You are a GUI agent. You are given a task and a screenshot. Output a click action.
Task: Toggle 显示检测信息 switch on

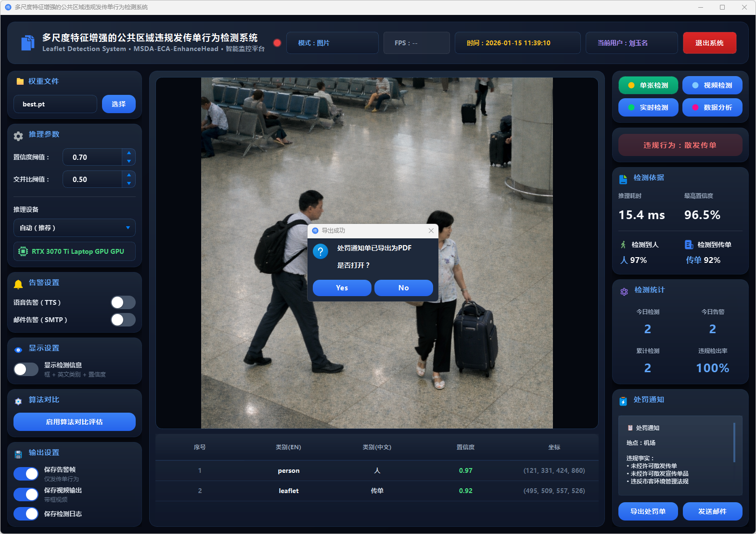(x=26, y=369)
